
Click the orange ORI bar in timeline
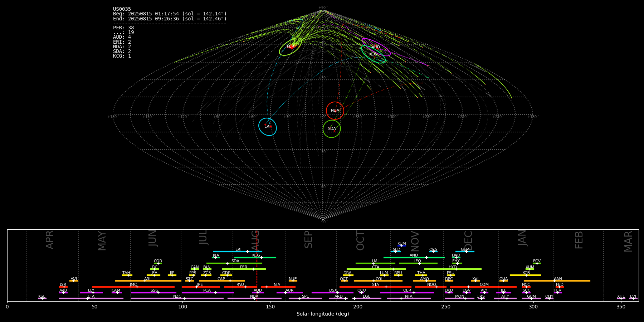378,281
